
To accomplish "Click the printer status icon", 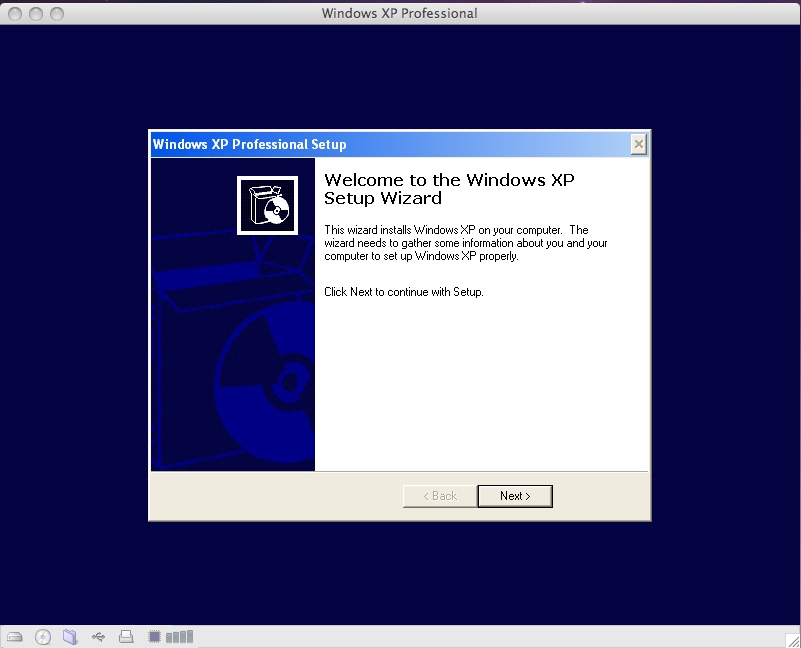I will pos(126,636).
